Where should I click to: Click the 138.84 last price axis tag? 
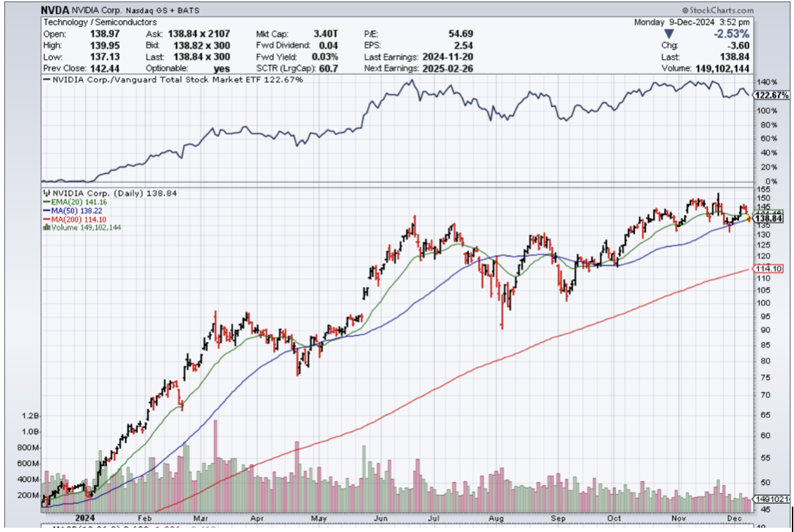(768, 219)
